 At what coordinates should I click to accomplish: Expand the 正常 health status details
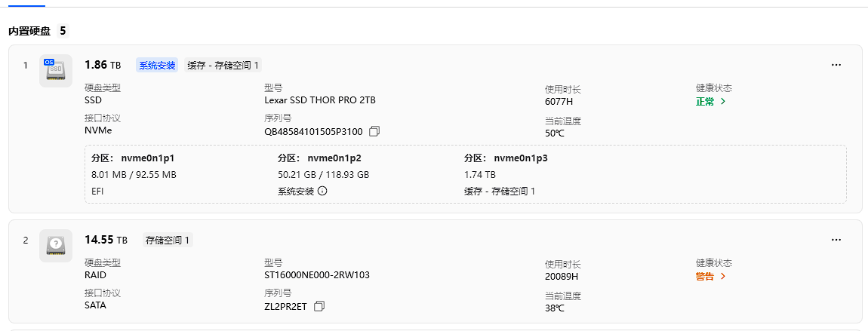tap(710, 101)
